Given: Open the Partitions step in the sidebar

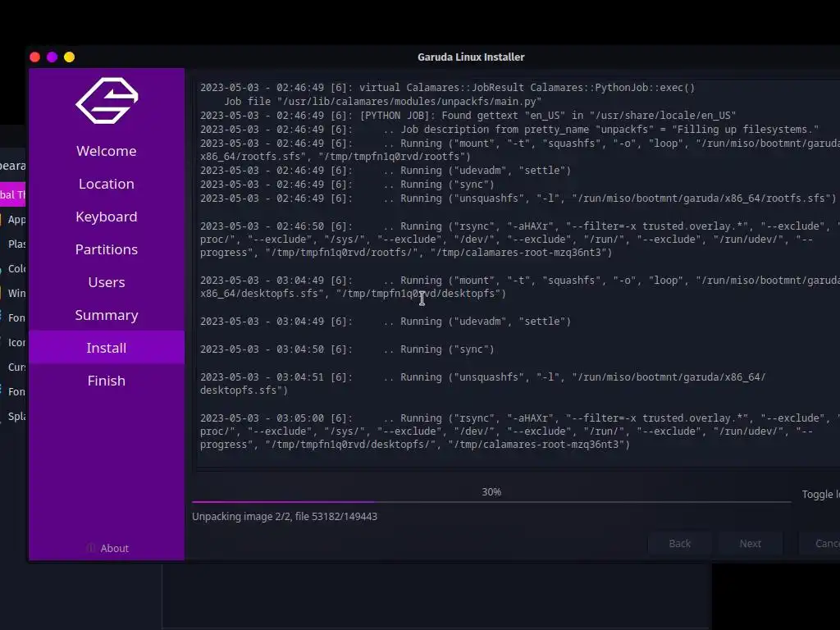Looking at the screenshot, I should tap(107, 249).
